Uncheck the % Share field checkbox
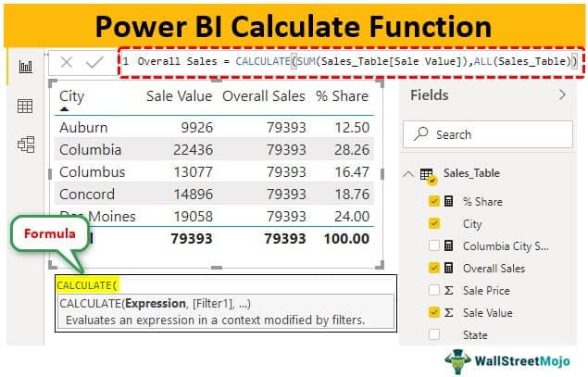 coord(434,201)
